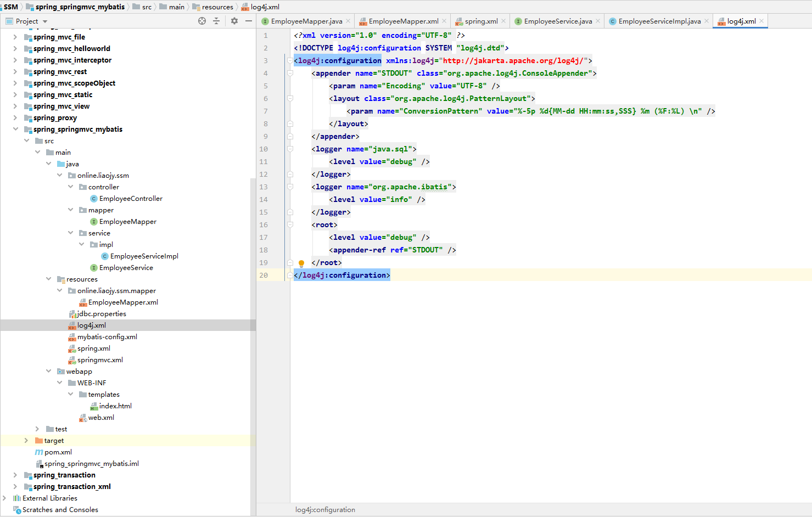Close the log4j.xml tab
This screenshot has width=812, height=517.
tap(761, 21)
